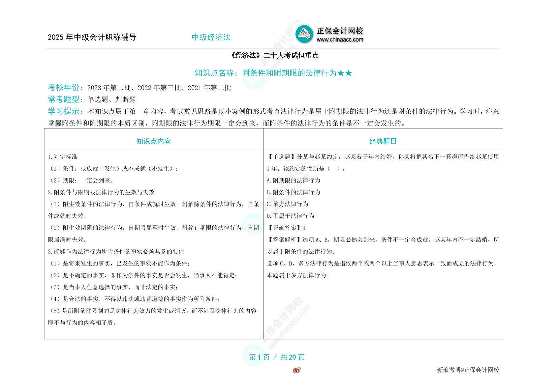Click the line starting （2）附生效期限的法律行为

(154, 228)
